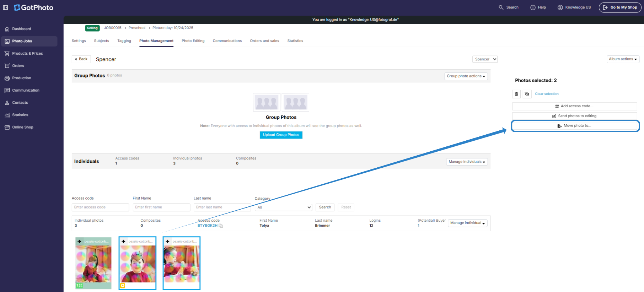Grab the move handle on the rightmost photo

tap(167, 242)
